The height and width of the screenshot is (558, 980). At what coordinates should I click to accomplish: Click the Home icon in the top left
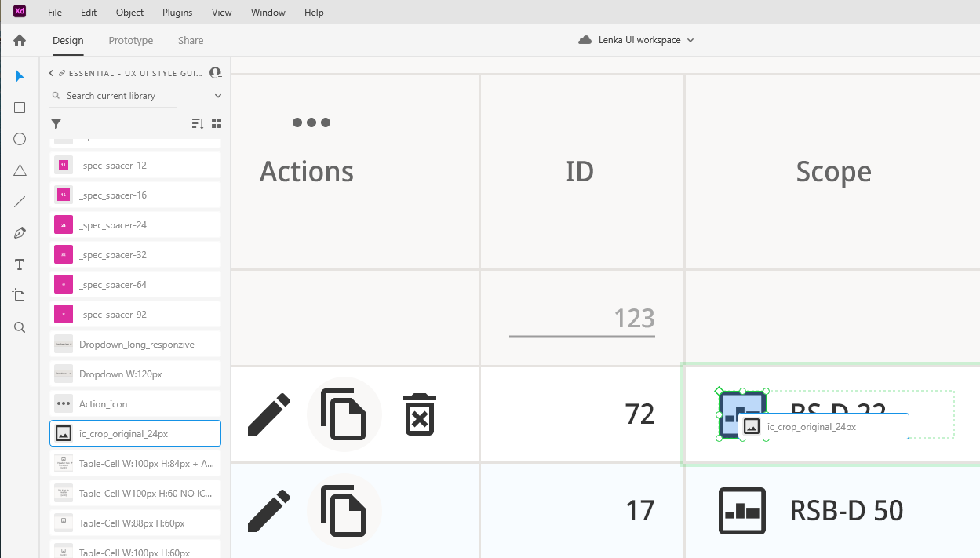pos(18,40)
